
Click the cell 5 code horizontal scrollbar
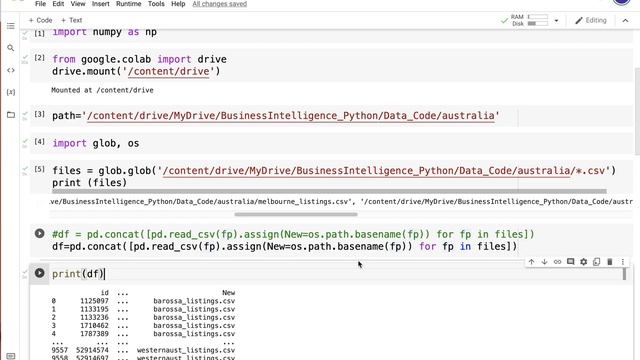329,191
